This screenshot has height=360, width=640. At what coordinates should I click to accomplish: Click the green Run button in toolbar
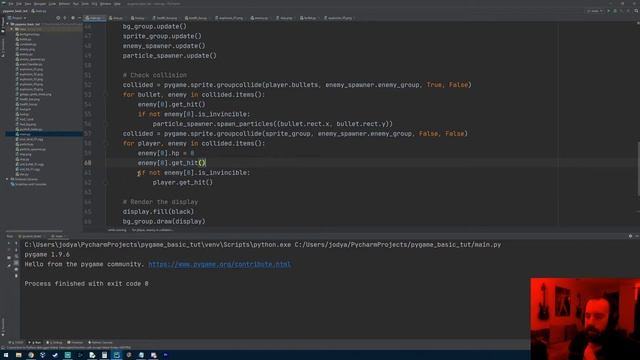click(x=609, y=11)
